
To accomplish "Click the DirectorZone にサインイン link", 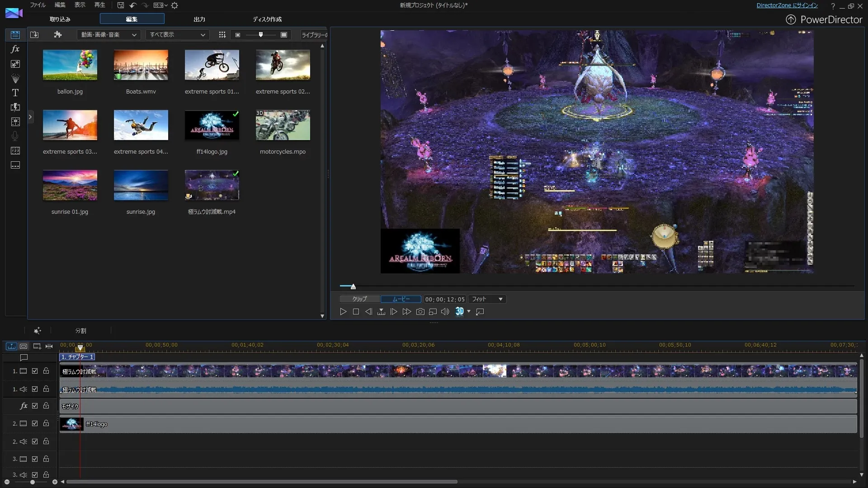I will [787, 5].
